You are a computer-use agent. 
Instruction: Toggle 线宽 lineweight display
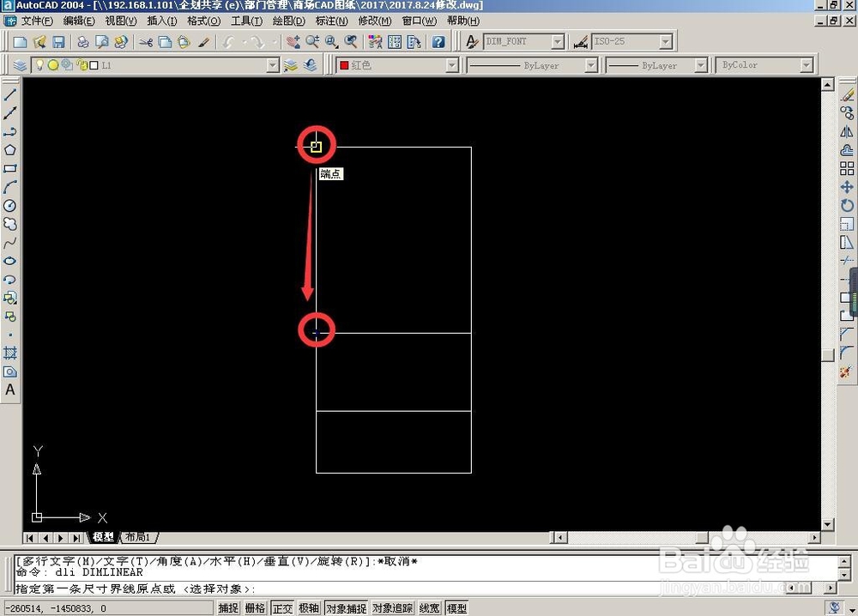(430, 607)
